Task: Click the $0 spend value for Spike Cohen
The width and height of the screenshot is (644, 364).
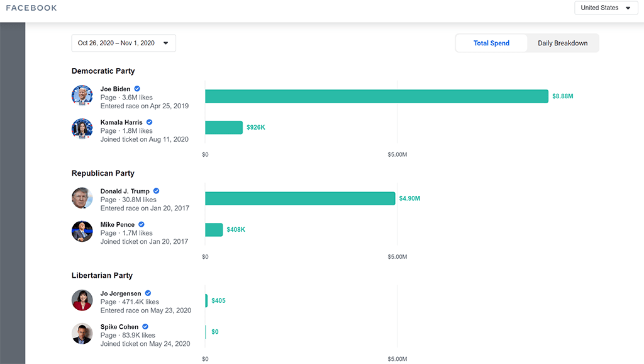Action: coord(215,331)
